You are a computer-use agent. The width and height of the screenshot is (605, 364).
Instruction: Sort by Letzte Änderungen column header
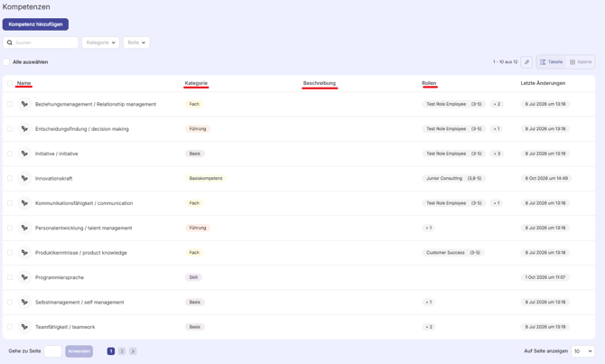pyautogui.click(x=543, y=83)
